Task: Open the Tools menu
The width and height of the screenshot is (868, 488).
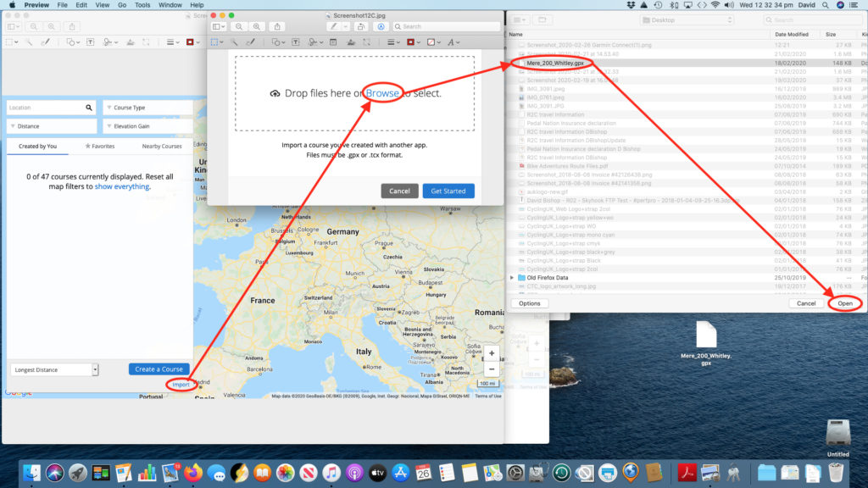Action: coord(142,5)
